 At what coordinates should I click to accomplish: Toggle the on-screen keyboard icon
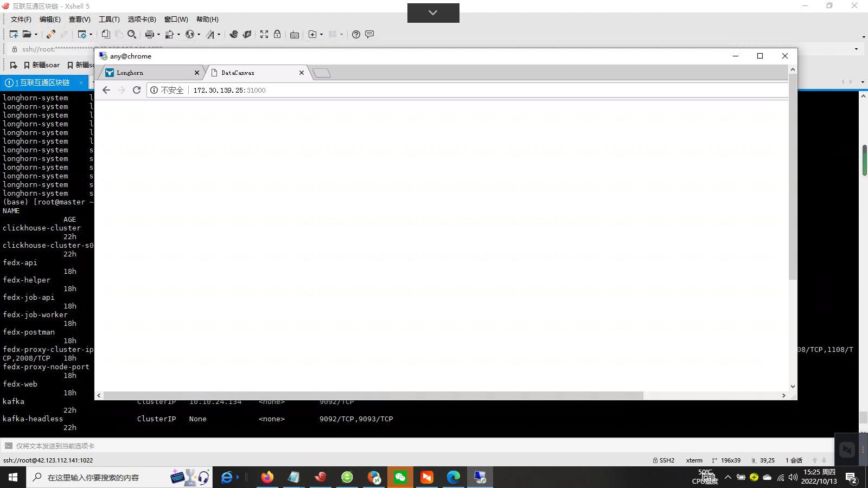coord(295,34)
